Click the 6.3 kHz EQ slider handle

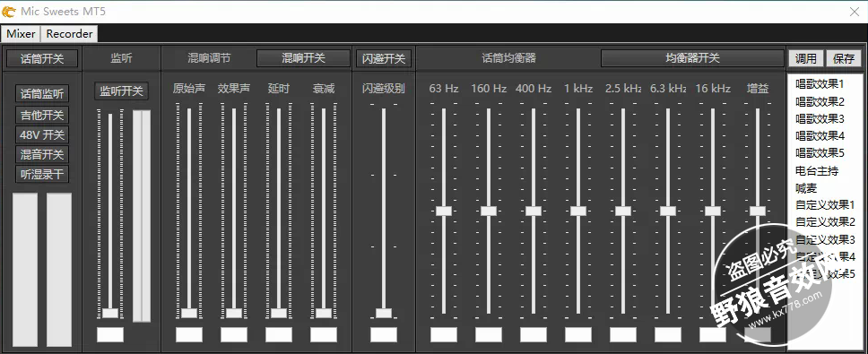[x=668, y=211]
